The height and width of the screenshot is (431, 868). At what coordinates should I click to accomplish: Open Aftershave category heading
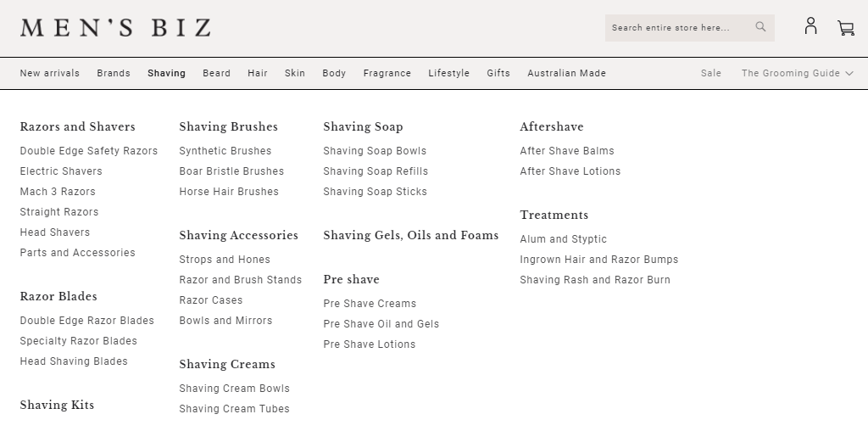pos(551,127)
